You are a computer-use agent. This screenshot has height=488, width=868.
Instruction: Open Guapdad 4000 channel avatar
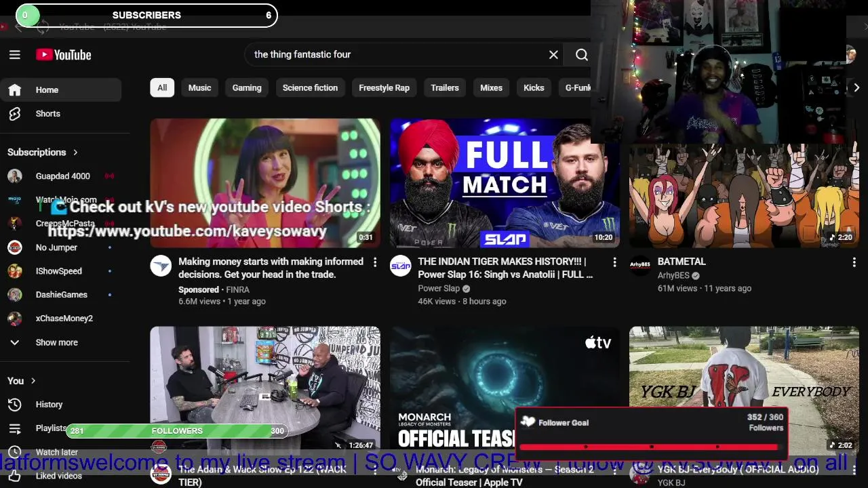[15, 176]
